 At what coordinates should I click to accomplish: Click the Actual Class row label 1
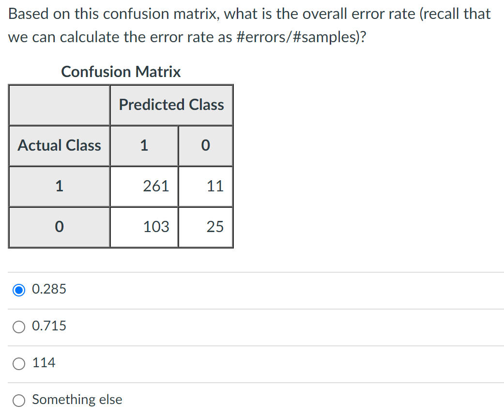coord(59,186)
